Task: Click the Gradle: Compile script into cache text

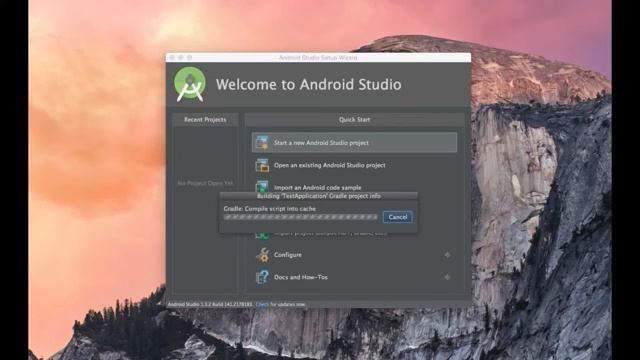Action: pyautogui.click(x=269, y=209)
